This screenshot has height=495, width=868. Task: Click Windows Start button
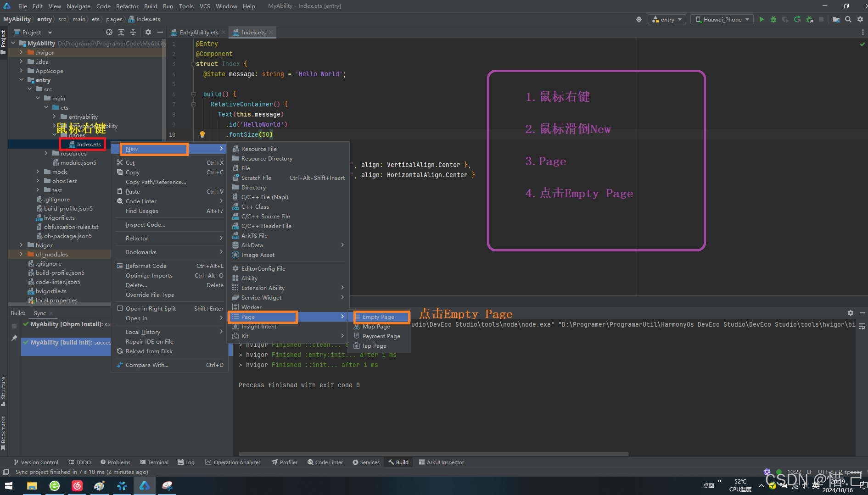point(9,486)
